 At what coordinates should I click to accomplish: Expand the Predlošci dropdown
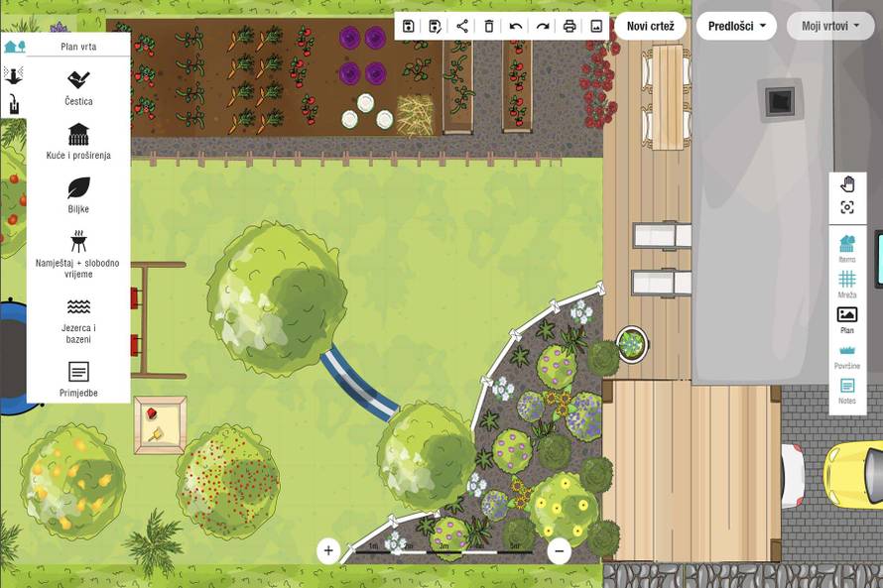[x=736, y=26]
